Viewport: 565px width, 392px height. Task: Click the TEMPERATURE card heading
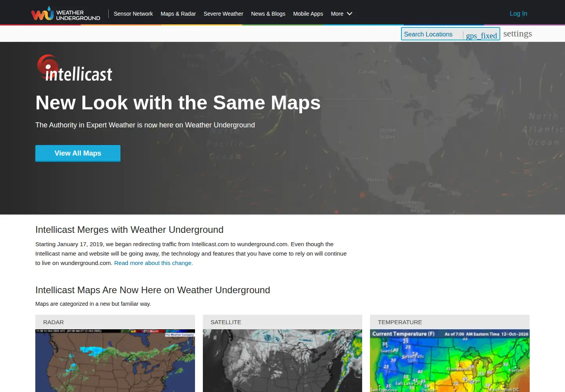pos(400,322)
